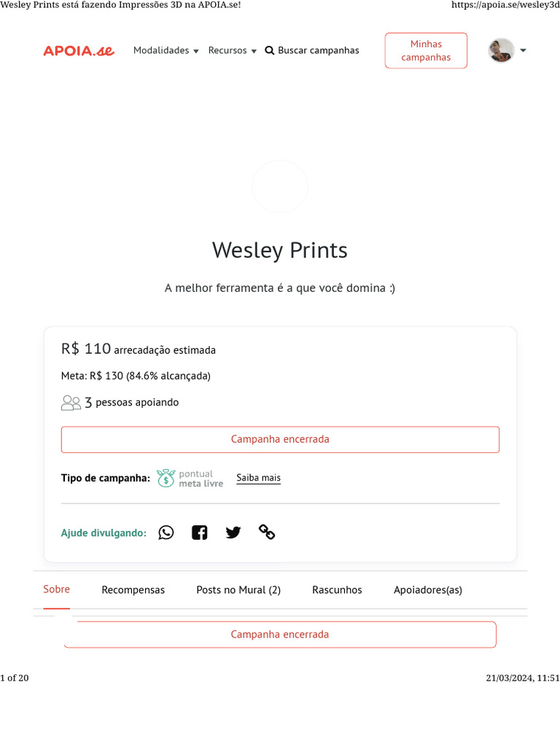The image size is (560, 747).
Task: Open the Modalidades dropdown
Action: click(x=166, y=50)
